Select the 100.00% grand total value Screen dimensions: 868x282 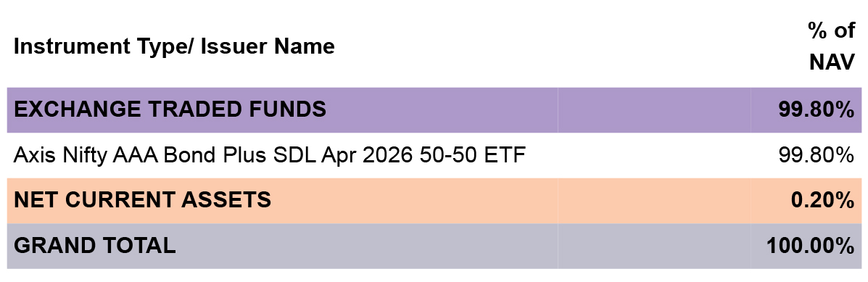pos(811,246)
